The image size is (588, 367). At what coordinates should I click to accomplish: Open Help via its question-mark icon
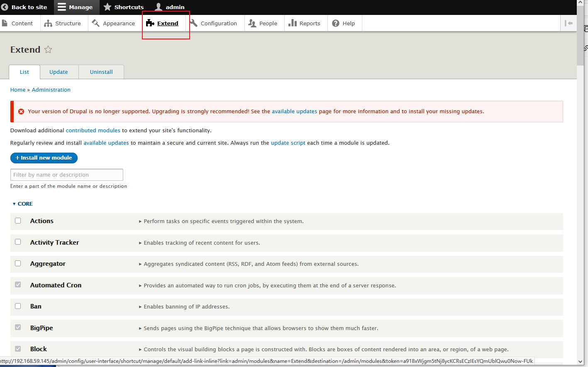336,23
